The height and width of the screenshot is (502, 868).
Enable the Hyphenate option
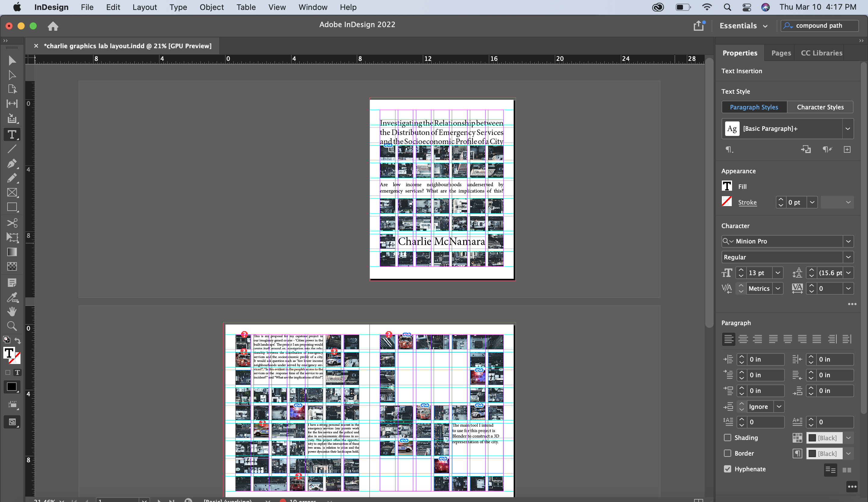click(728, 469)
